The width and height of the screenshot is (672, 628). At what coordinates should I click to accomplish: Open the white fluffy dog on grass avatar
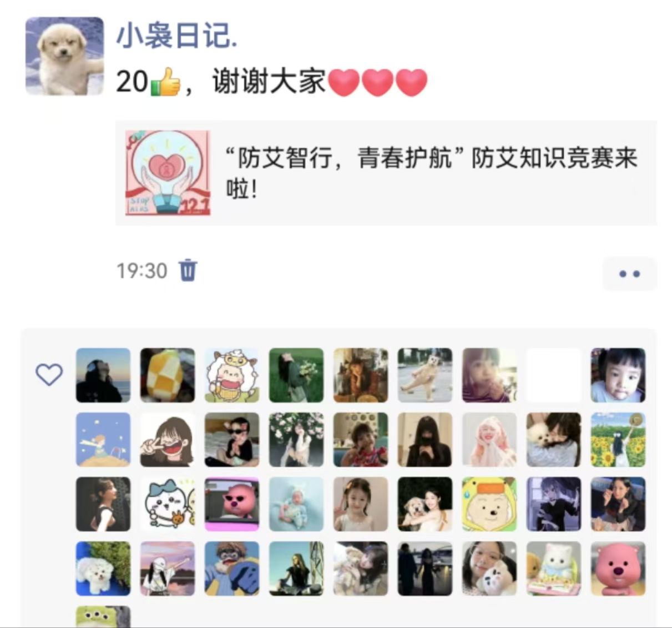tap(103, 569)
